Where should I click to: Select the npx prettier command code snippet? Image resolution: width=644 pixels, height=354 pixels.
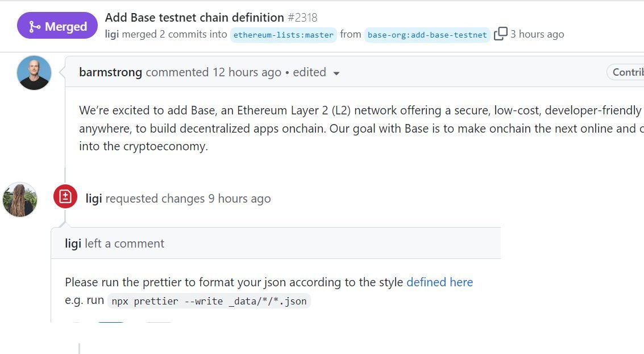click(209, 301)
